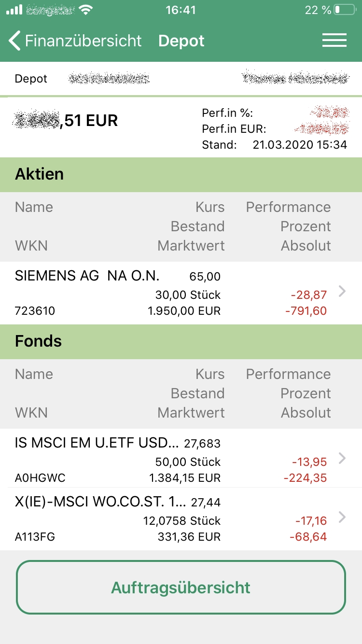The width and height of the screenshot is (362, 644).
Task: Tap the Wi-Fi icon in status bar
Action: point(85,10)
